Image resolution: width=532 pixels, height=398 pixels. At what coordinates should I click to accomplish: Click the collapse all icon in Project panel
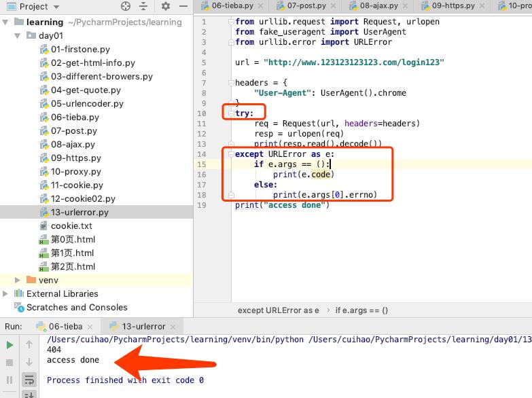[144, 6]
